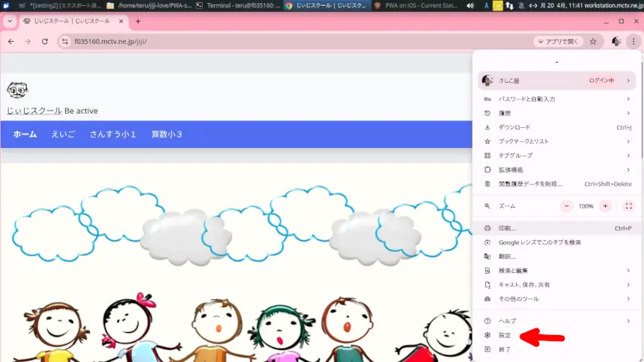Image resolution: width=644 pixels, height=362 pixels.
Task: Decrease zoom with the minus button
Action: pyautogui.click(x=566, y=206)
